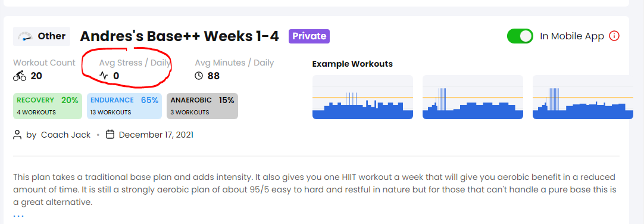
Task: Open the second example workout chart
Action: coord(473,98)
